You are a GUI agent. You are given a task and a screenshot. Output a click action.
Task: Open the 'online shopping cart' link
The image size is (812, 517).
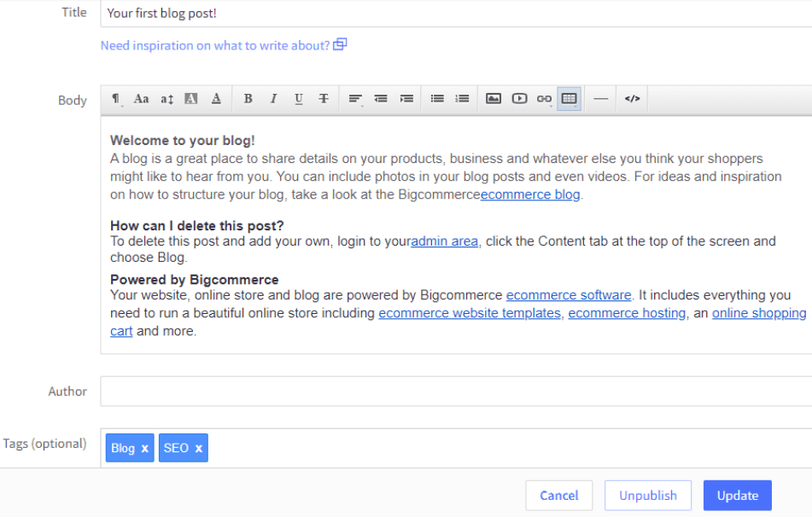coord(759,314)
